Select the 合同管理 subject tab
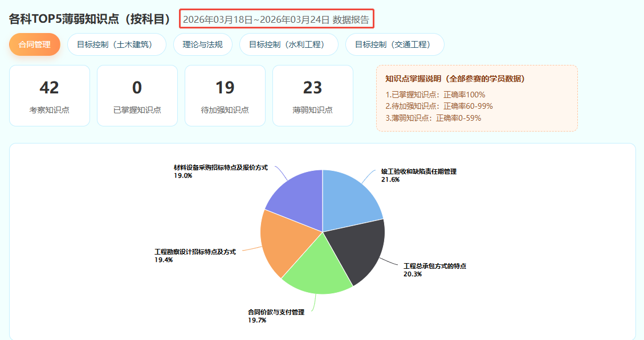644x340 pixels. pyautogui.click(x=34, y=44)
